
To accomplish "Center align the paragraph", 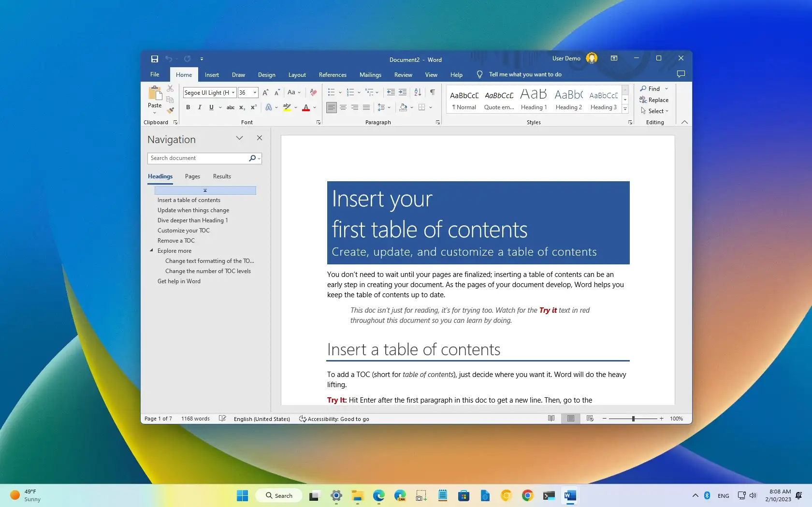I will point(343,107).
